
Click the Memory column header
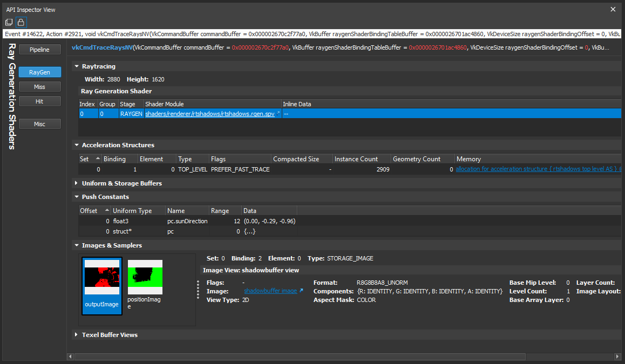[538, 159]
